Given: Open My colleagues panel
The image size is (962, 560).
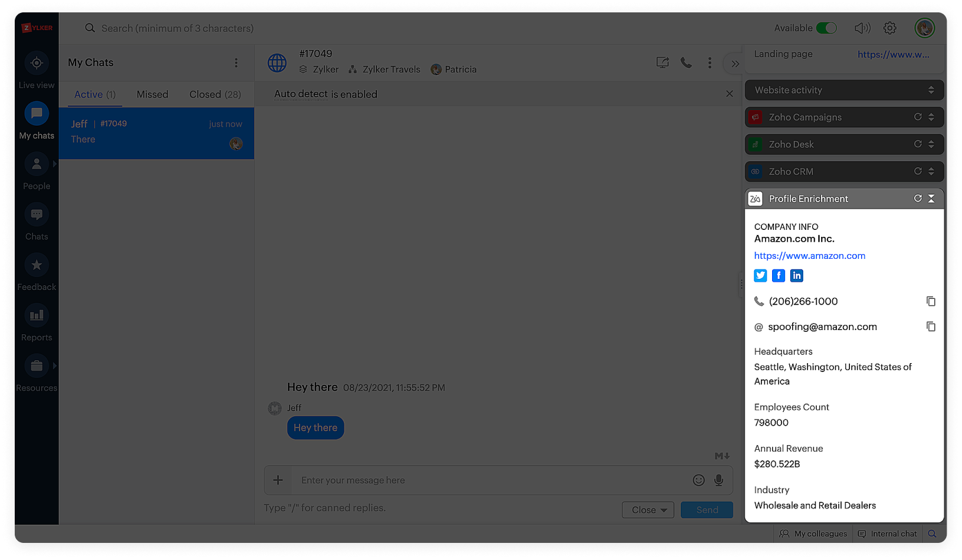Looking at the screenshot, I should pos(814,534).
